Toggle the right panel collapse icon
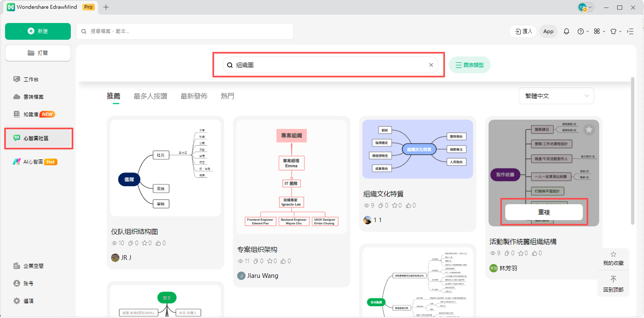 (630, 31)
